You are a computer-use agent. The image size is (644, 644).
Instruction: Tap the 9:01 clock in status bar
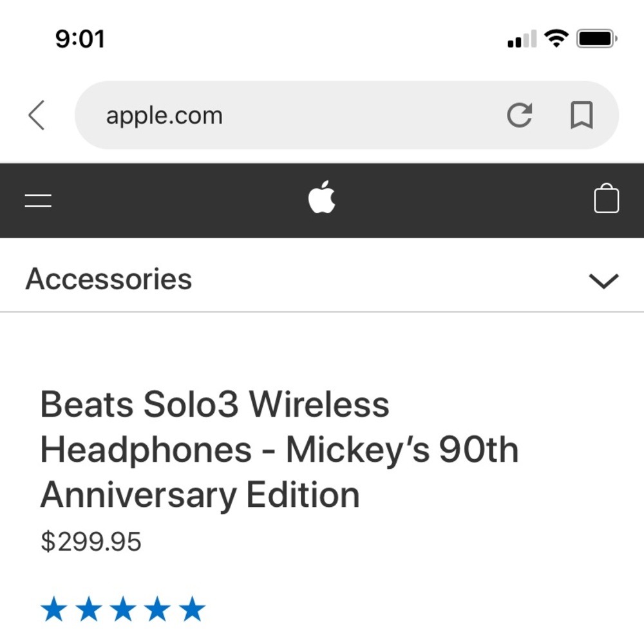[x=80, y=39]
